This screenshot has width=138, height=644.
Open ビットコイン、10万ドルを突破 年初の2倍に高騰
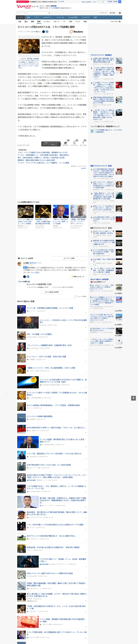point(46,356)
